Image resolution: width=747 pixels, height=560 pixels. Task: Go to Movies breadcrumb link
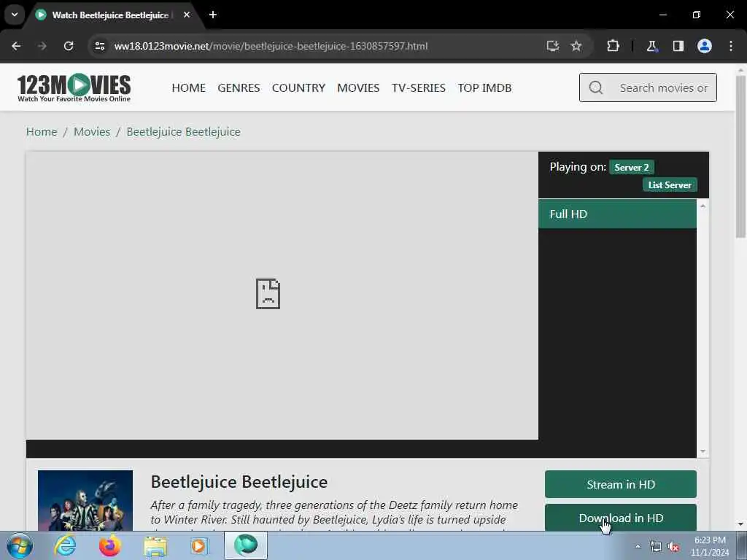(92, 131)
